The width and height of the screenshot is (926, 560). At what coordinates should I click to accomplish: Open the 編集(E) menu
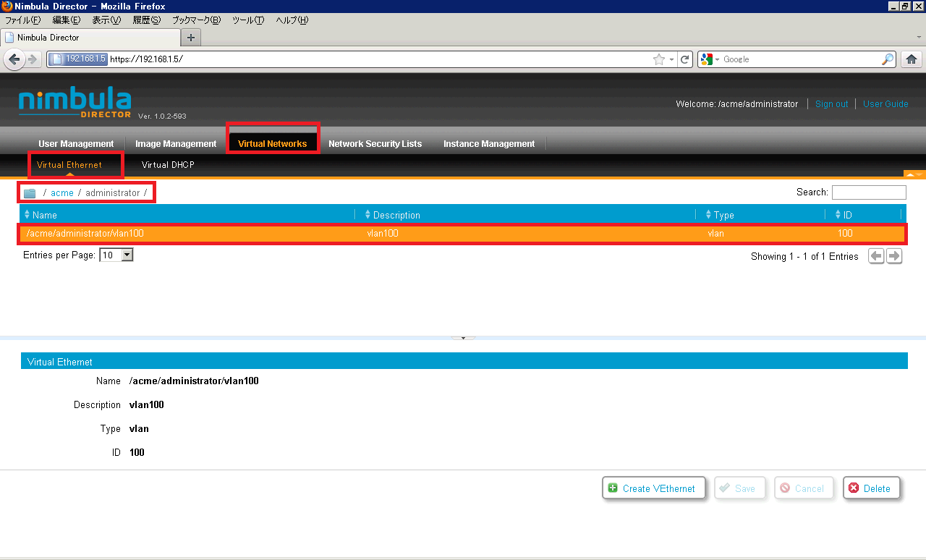pyautogui.click(x=67, y=20)
